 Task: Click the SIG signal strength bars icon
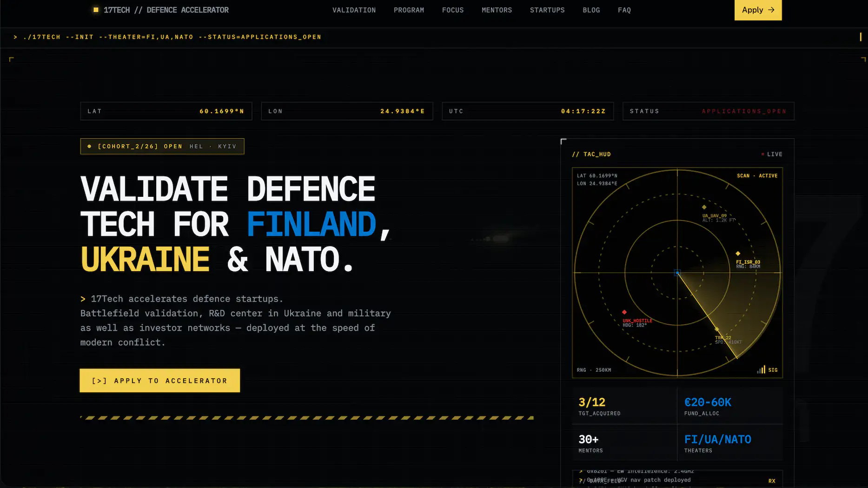761,369
